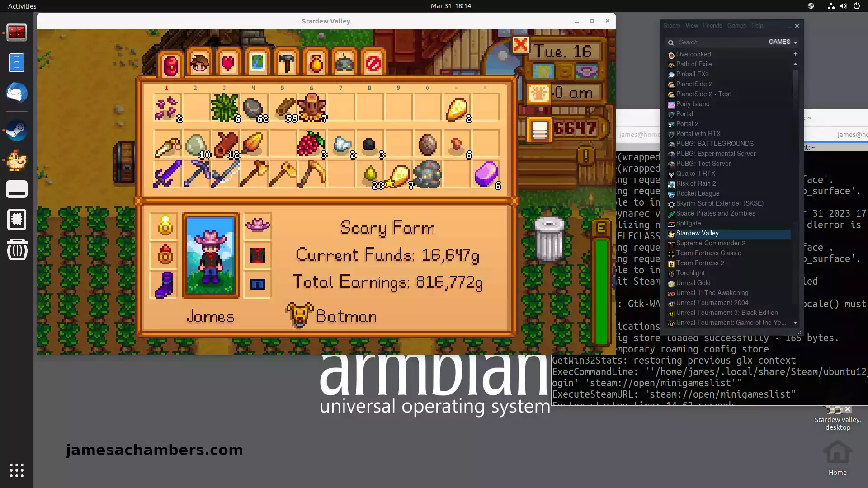Scroll down in Steam games library list
This screenshot has width=868, height=488.
pos(795,322)
